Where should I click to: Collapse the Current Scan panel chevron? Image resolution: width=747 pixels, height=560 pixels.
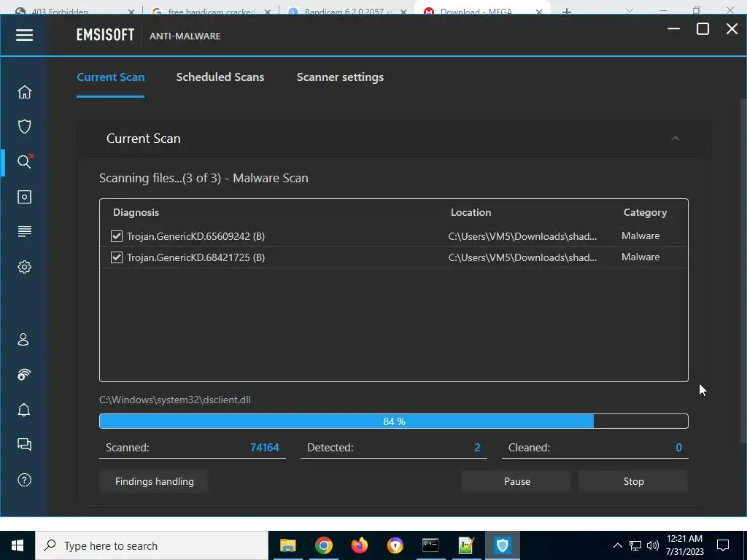675,138
